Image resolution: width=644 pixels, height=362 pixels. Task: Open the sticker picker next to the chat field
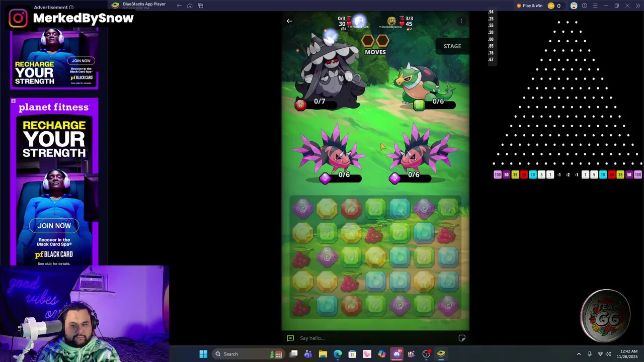(x=462, y=338)
